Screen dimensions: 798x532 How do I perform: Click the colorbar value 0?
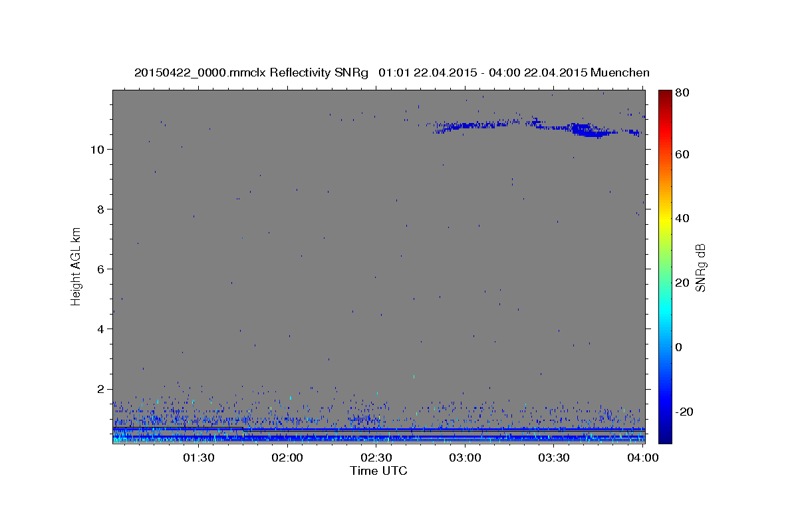(680, 347)
